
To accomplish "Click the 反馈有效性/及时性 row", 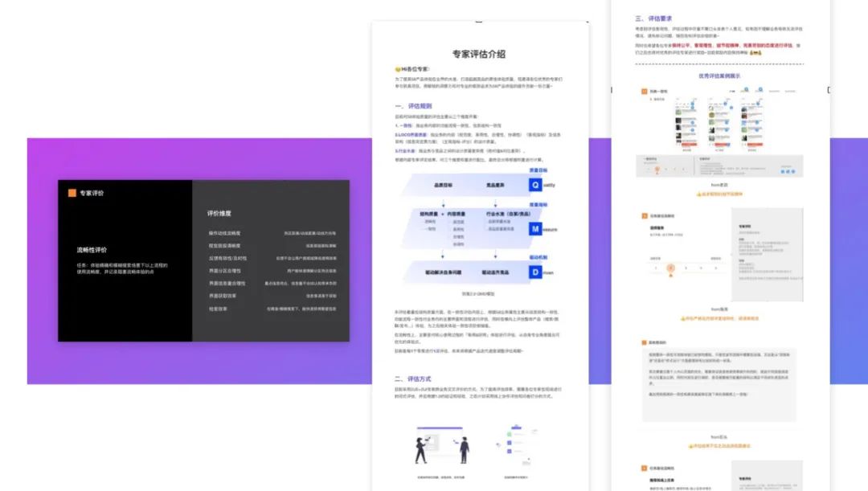I will pyautogui.click(x=272, y=258).
